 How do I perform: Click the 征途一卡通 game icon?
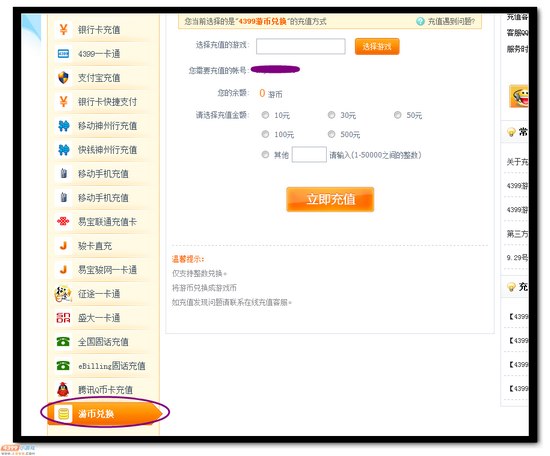(x=63, y=294)
